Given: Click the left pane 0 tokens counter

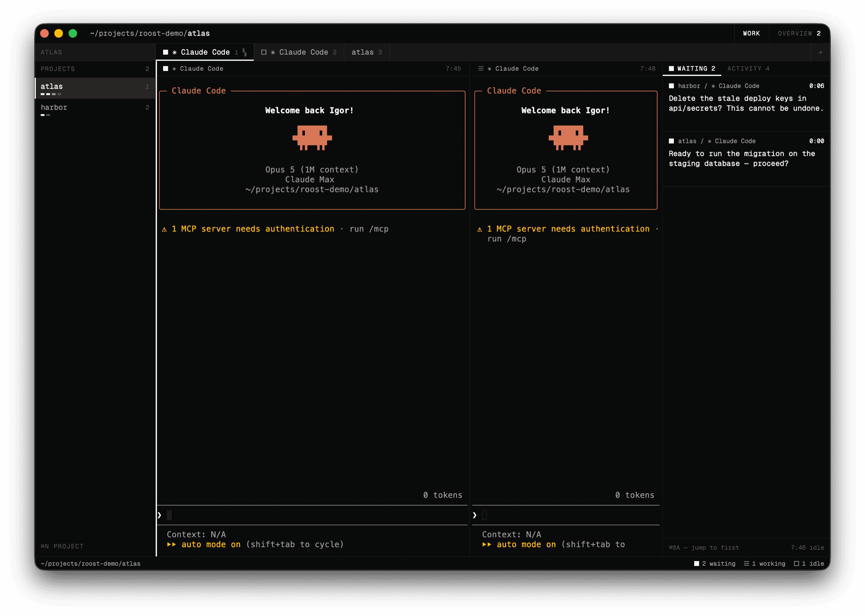Looking at the screenshot, I should (442, 495).
